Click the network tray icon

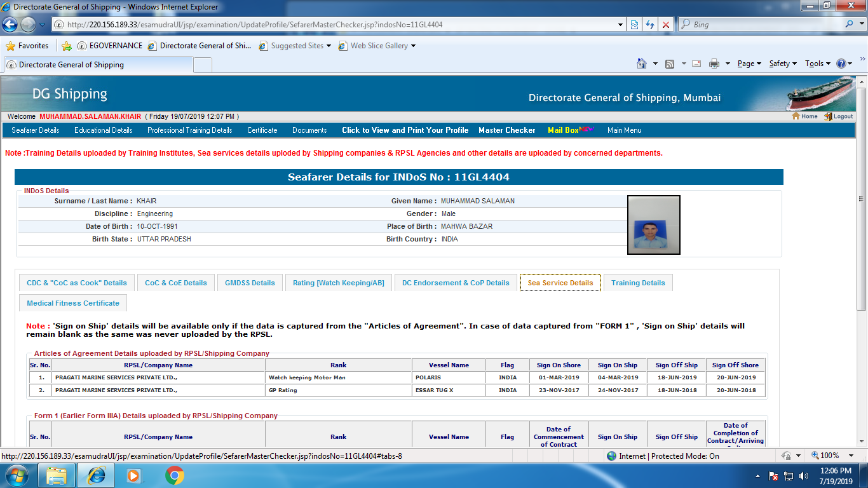pos(789,475)
